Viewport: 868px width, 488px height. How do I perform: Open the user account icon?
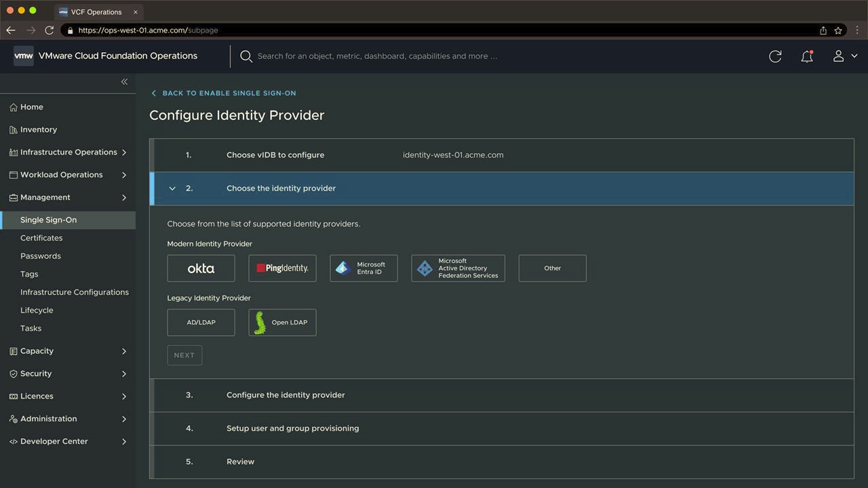click(x=838, y=56)
